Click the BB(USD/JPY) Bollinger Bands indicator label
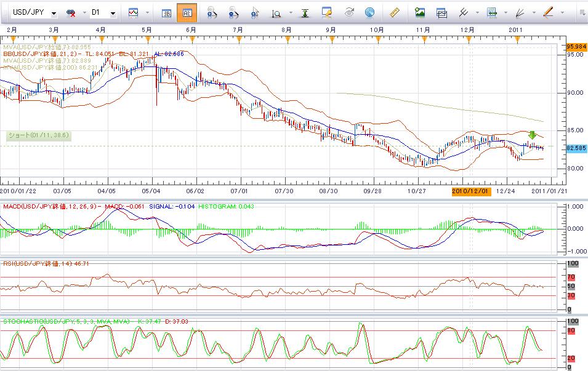This screenshot has width=588, height=371. pyautogui.click(x=37, y=54)
